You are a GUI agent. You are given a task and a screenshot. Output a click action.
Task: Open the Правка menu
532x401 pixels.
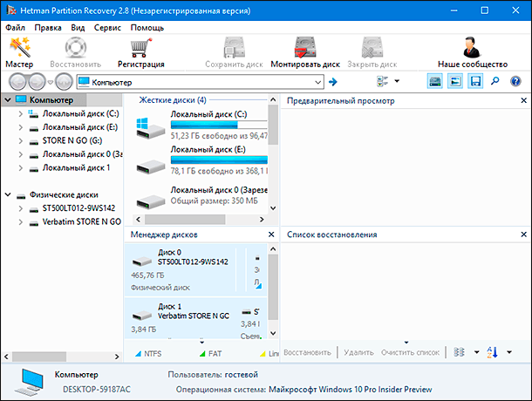48,28
